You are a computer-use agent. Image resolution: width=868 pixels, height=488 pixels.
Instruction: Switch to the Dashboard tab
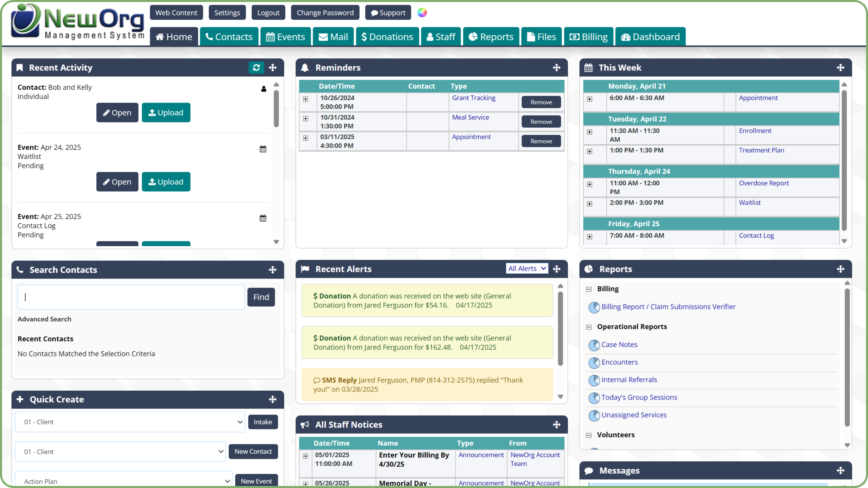(650, 37)
